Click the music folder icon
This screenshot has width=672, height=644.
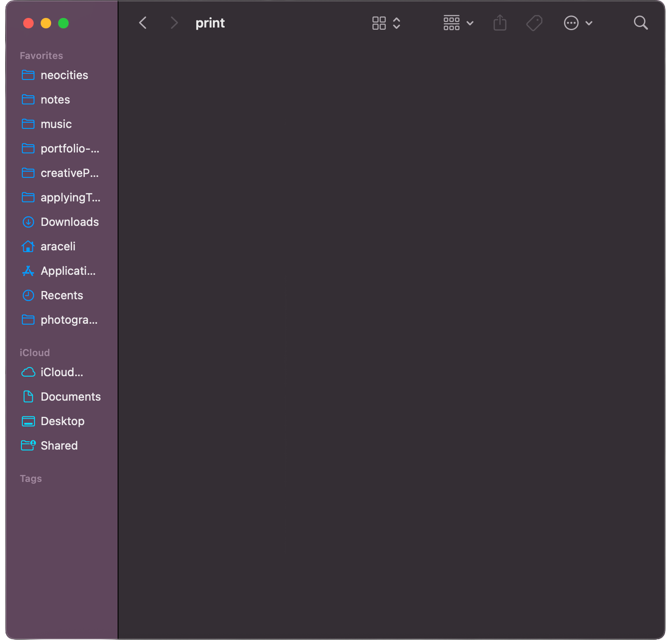[28, 124]
